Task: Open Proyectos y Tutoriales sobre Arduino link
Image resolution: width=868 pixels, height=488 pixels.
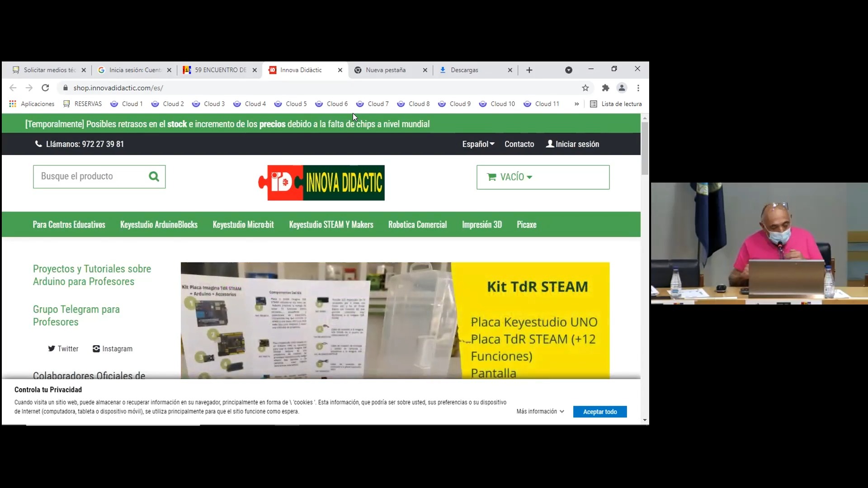Action: coord(92,275)
